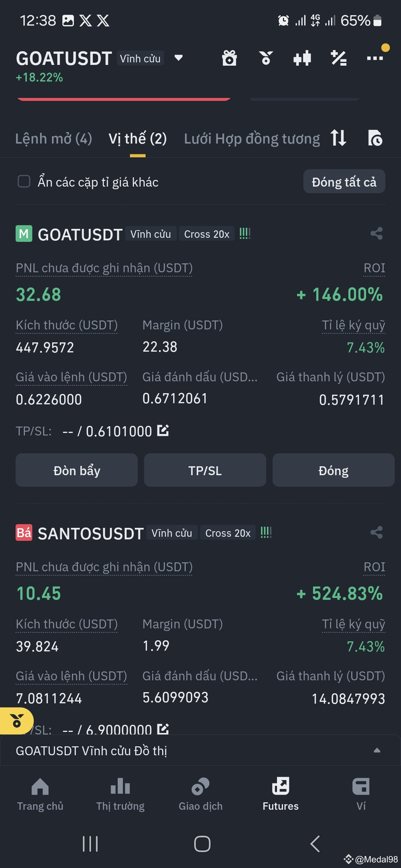Open the three-dot more menu
This screenshot has width=401, height=868.
tap(375, 58)
